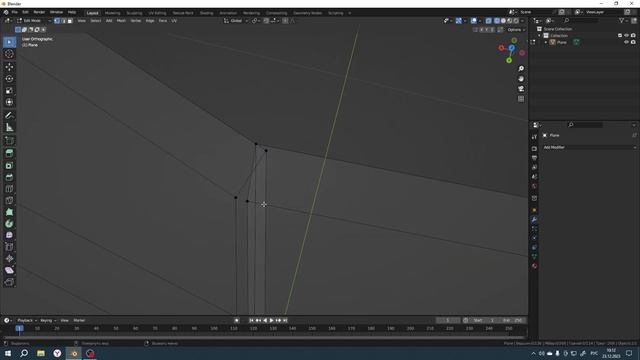Switch to the UV Editing workspace tab

[x=157, y=13]
